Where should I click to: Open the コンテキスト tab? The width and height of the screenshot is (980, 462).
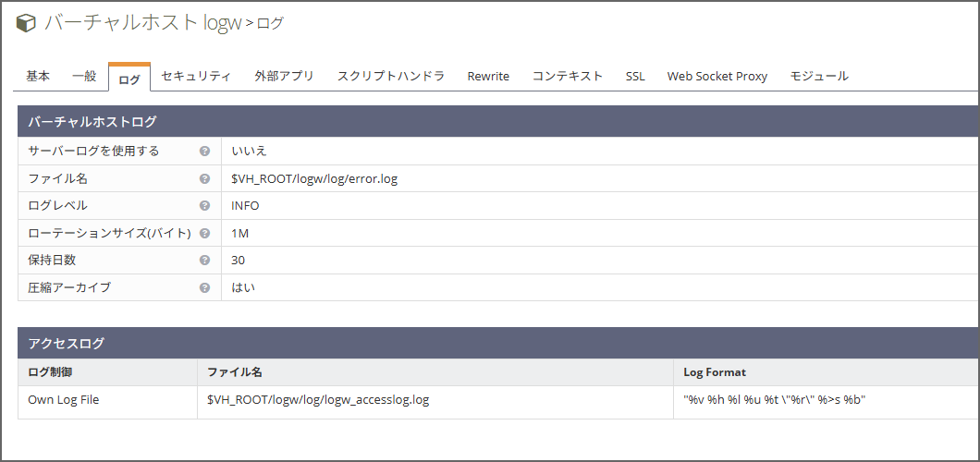click(567, 76)
